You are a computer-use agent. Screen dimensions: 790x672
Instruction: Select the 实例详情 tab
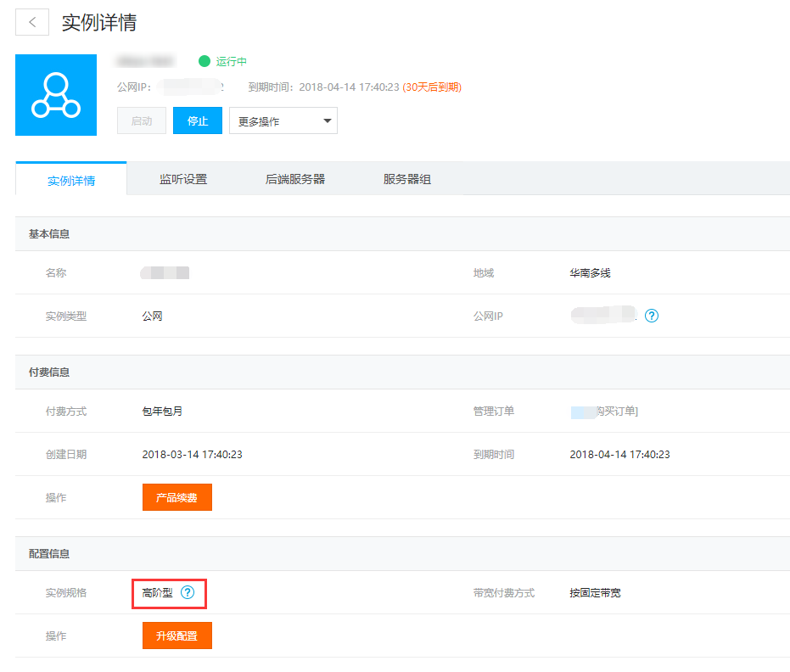point(71,180)
